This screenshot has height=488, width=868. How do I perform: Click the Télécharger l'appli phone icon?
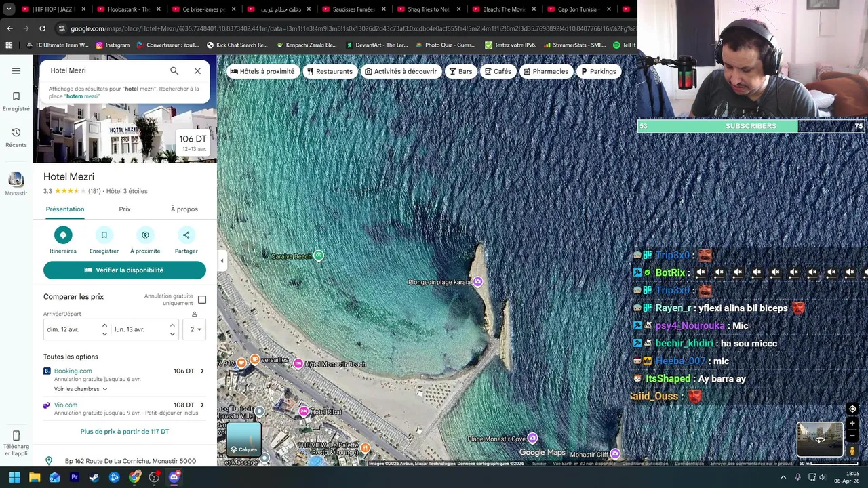tap(16, 435)
